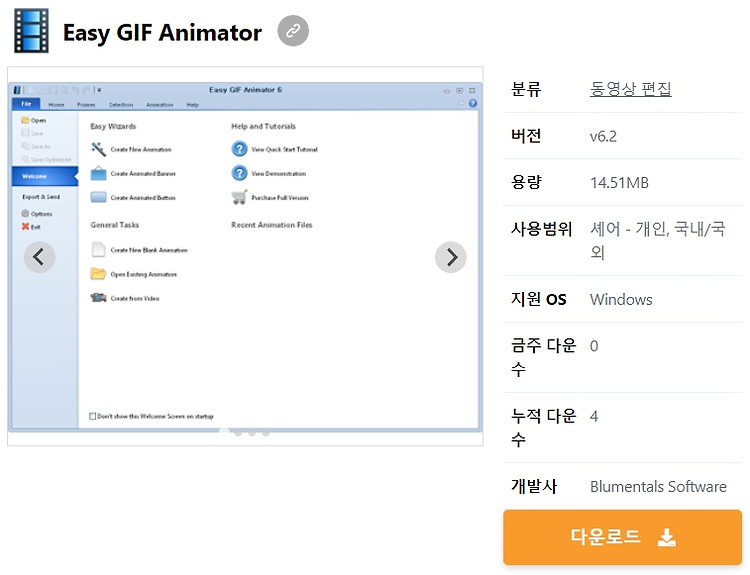Click the 사용범위 row label
This screenshot has width=750, height=575.
tap(541, 229)
